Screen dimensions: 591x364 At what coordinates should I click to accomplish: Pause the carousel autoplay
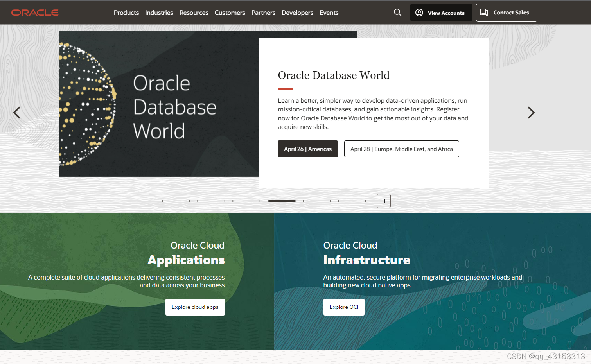384,201
